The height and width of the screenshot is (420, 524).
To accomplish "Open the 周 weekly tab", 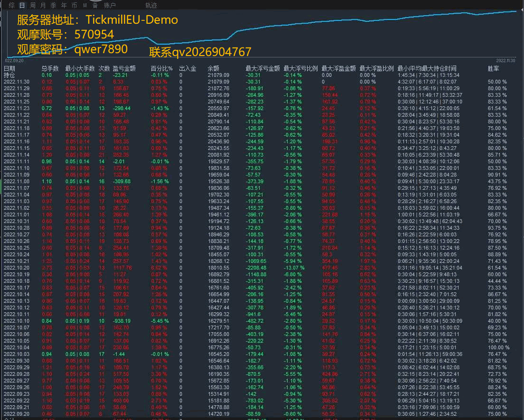I will point(33,5).
